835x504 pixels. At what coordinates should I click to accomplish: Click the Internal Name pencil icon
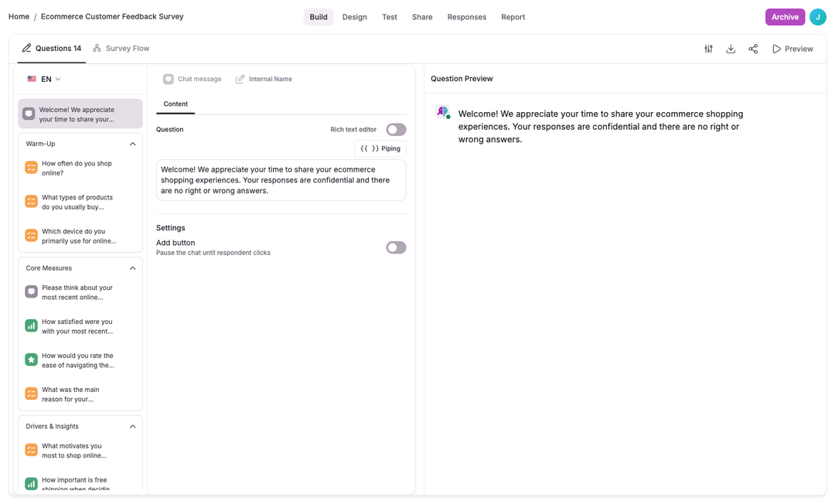242,78
